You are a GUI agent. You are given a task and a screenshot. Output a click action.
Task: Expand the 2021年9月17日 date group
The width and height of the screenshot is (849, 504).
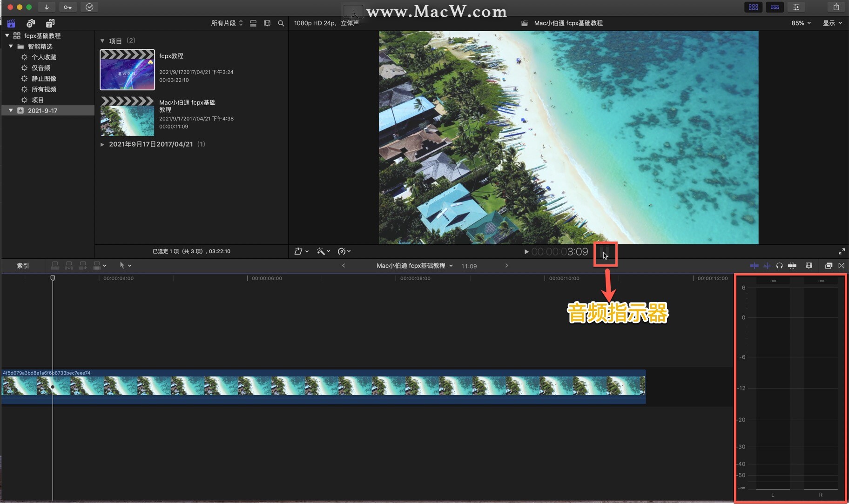click(102, 144)
